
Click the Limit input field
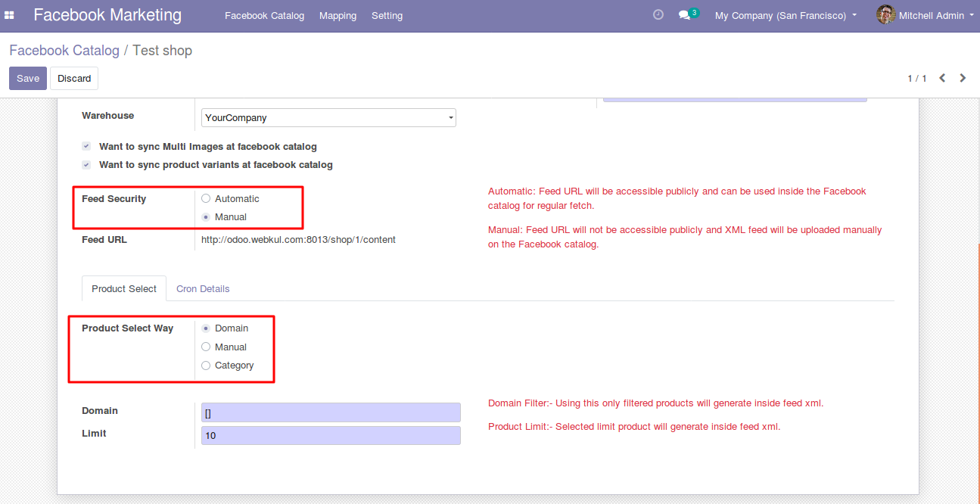(331, 435)
